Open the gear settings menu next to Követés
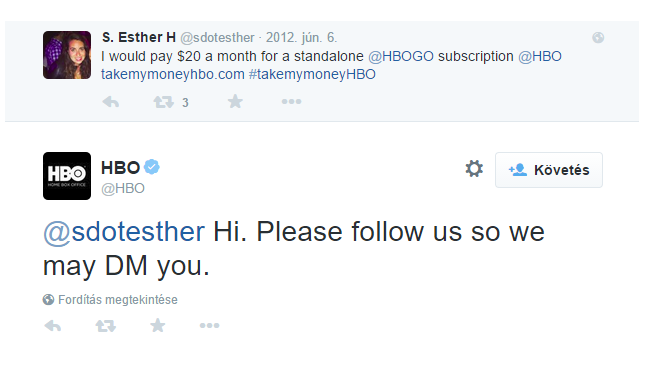The width and height of the screenshot is (650, 370). pos(474,169)
